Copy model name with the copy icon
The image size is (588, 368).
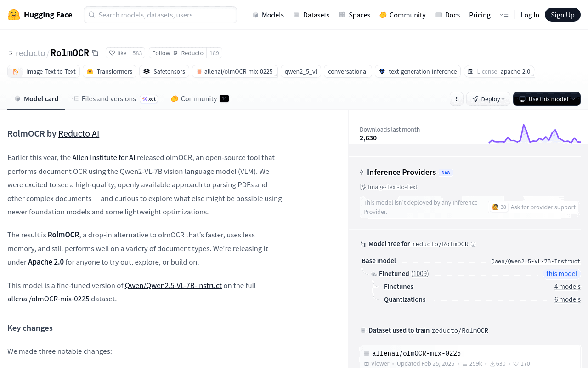click(x=95, y=53)
